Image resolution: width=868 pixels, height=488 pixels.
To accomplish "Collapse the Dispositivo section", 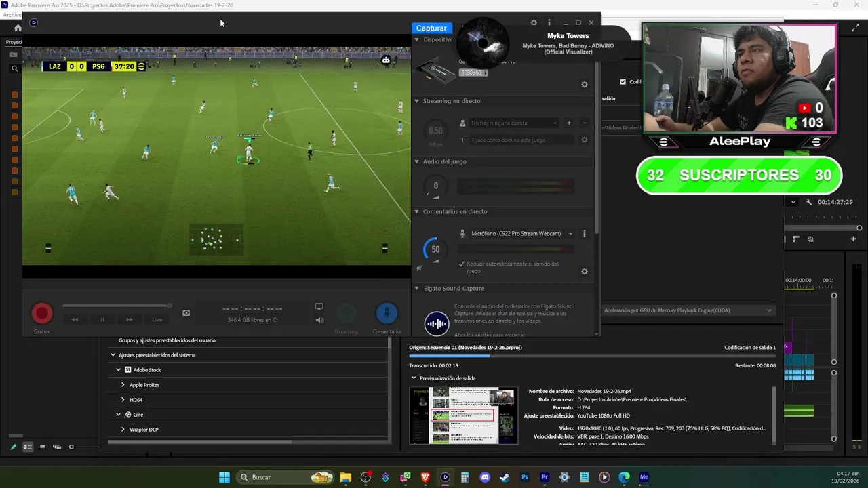I will tap(417, 39).
